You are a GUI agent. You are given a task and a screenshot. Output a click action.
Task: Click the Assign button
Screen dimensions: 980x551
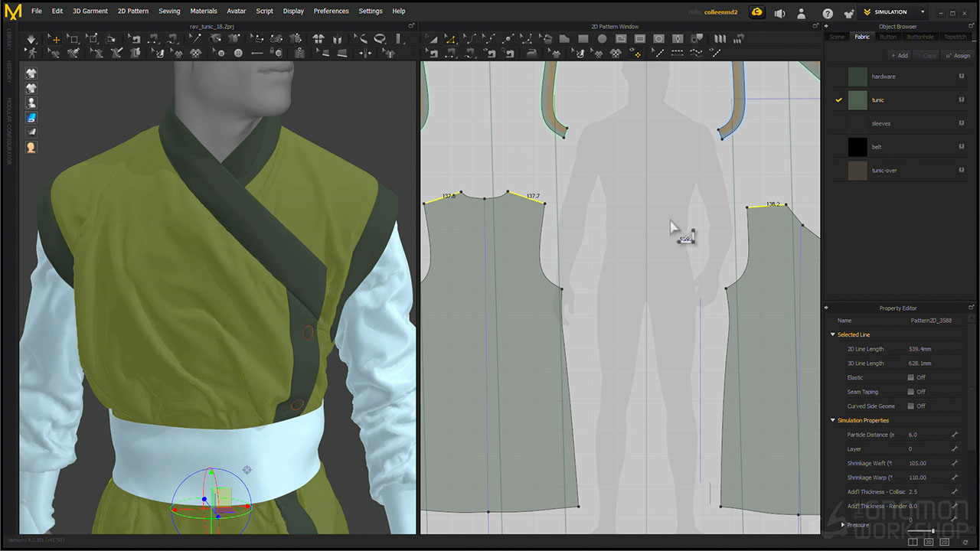(x=958, y=55)
